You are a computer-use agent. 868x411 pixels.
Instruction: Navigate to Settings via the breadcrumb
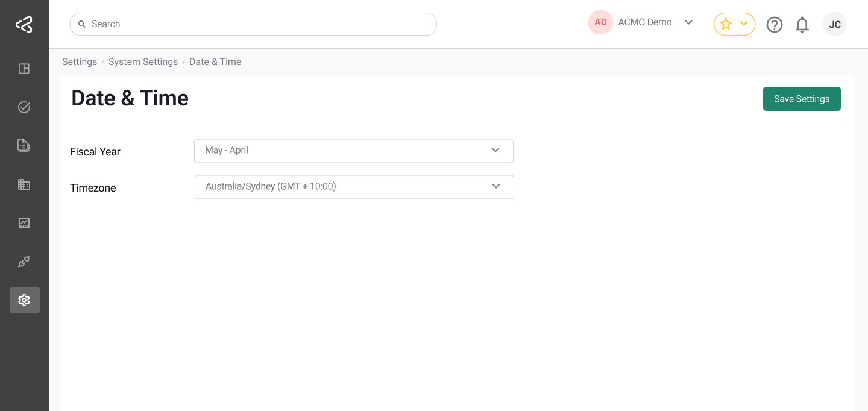pyautogui.click(x=80, y=61)
